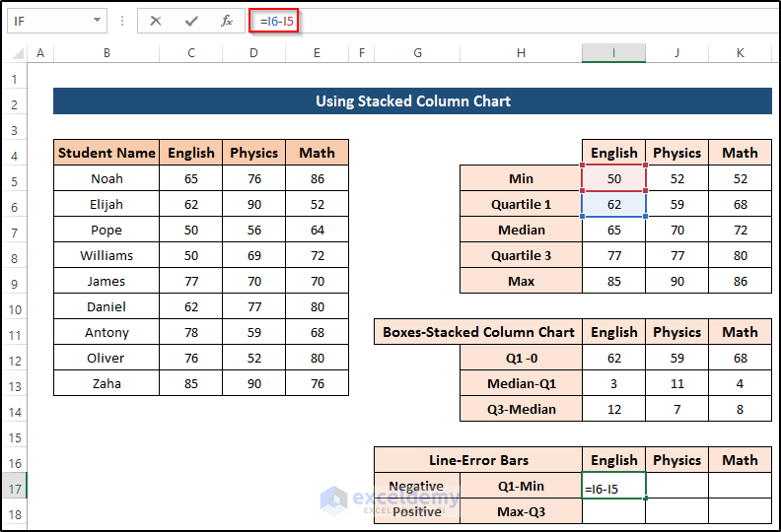The height and width of the screenshot is (532, 781).
Task: Click the Enter checkmark formula icon
Action: click(191, 21)
